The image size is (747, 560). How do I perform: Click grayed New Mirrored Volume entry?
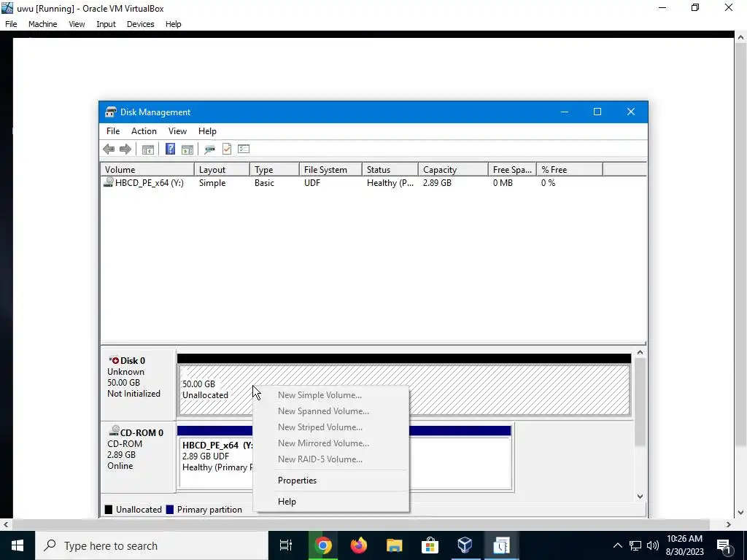tap(330, 443)
